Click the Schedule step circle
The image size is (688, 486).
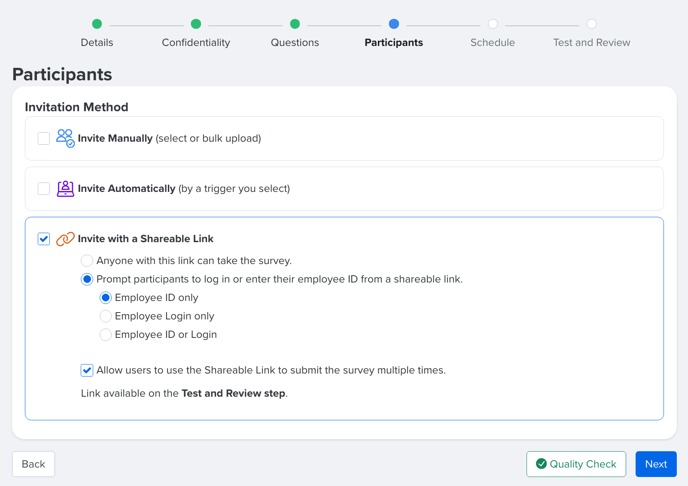493,24
